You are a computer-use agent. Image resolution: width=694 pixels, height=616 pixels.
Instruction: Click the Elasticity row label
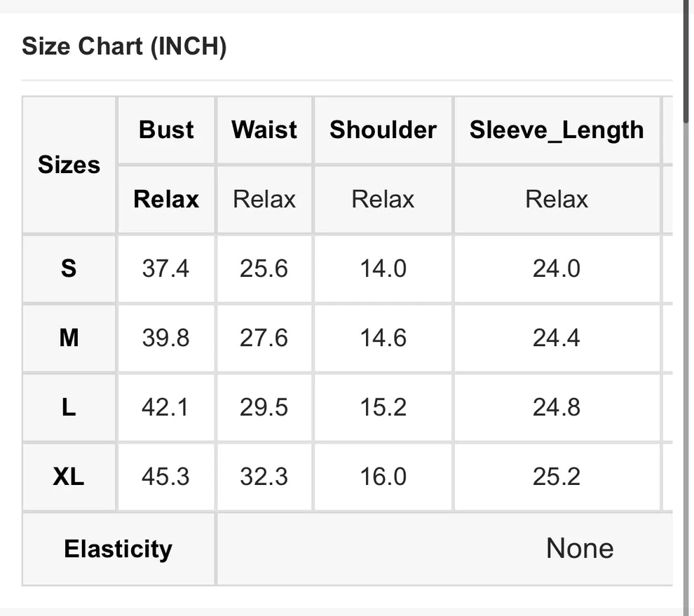[x=118, y=549]
